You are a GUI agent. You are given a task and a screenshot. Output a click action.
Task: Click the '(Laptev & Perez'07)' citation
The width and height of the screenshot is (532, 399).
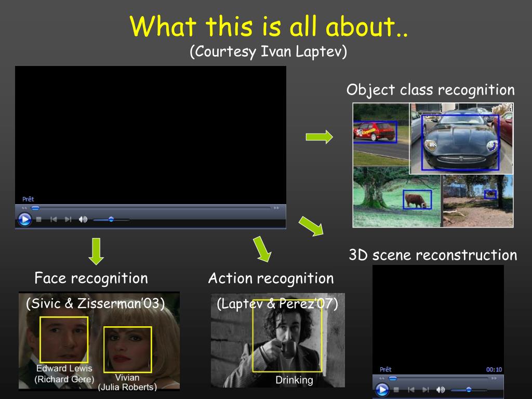pyautogui.click(x=277, y=303)
